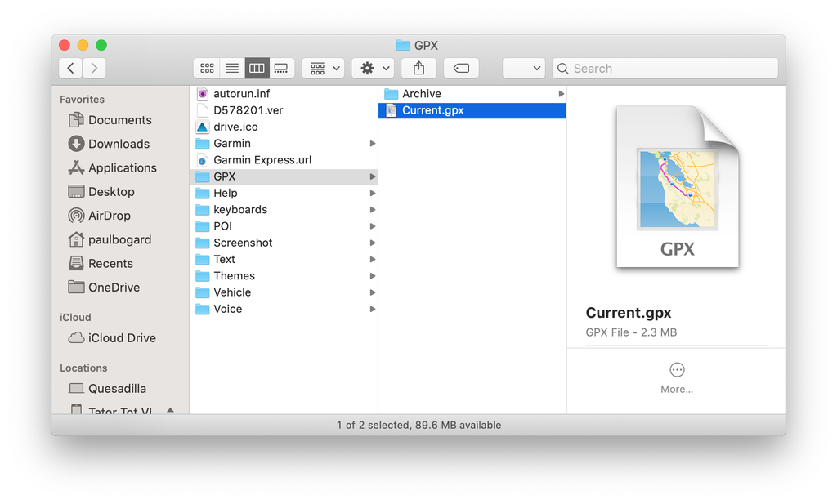Screen dimensions: 837x504
Task: Click the Tags icon in the toolbar
Action: click(x=460, y=68)
